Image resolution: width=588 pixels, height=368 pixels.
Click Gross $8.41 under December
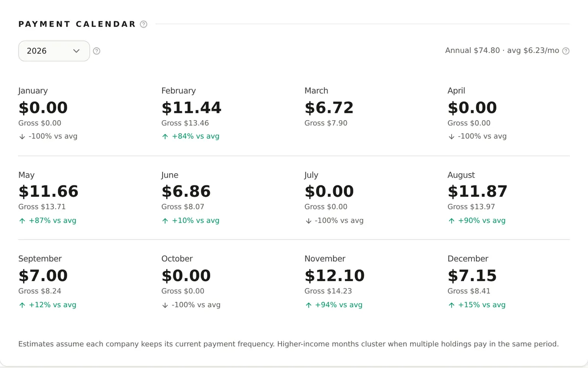469,291
